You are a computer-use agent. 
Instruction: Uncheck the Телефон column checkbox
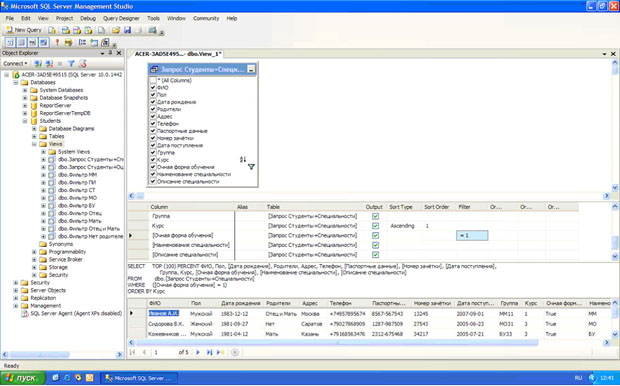tap(153, 123)
